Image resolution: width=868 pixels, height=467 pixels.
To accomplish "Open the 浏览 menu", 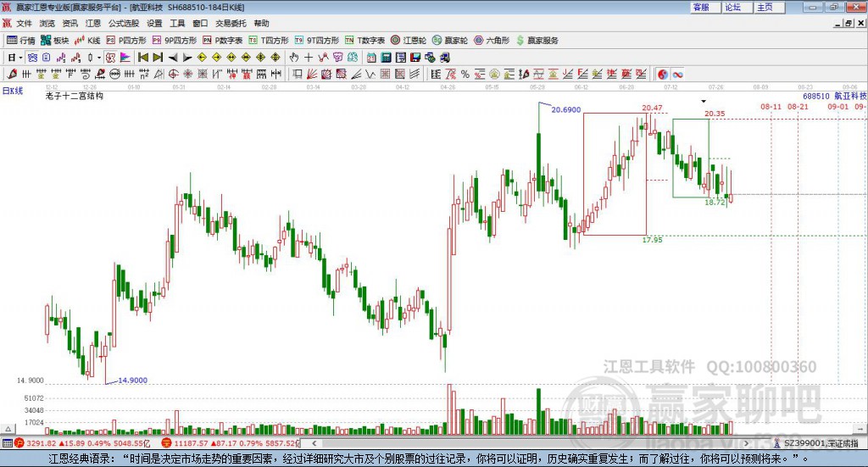I will tap(47, 23).
